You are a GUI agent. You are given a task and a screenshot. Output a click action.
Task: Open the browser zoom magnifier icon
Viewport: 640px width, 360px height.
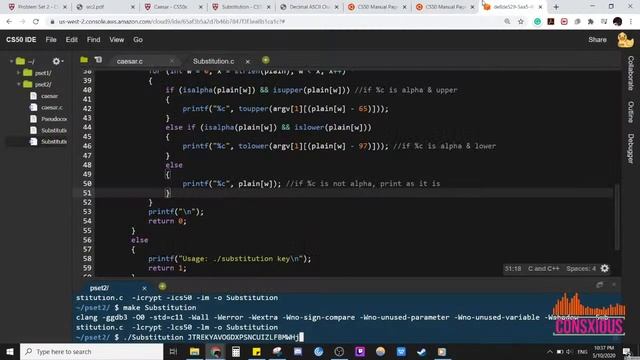coord(507,22)
